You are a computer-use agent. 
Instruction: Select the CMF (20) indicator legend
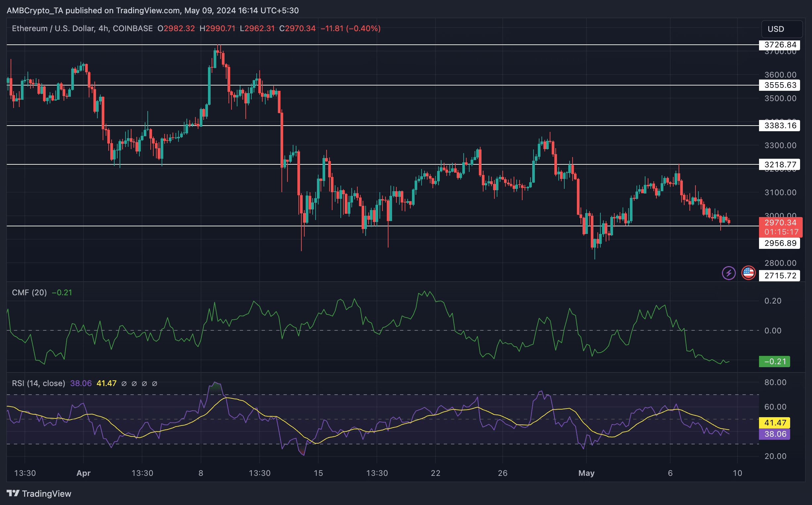[29, 293]
